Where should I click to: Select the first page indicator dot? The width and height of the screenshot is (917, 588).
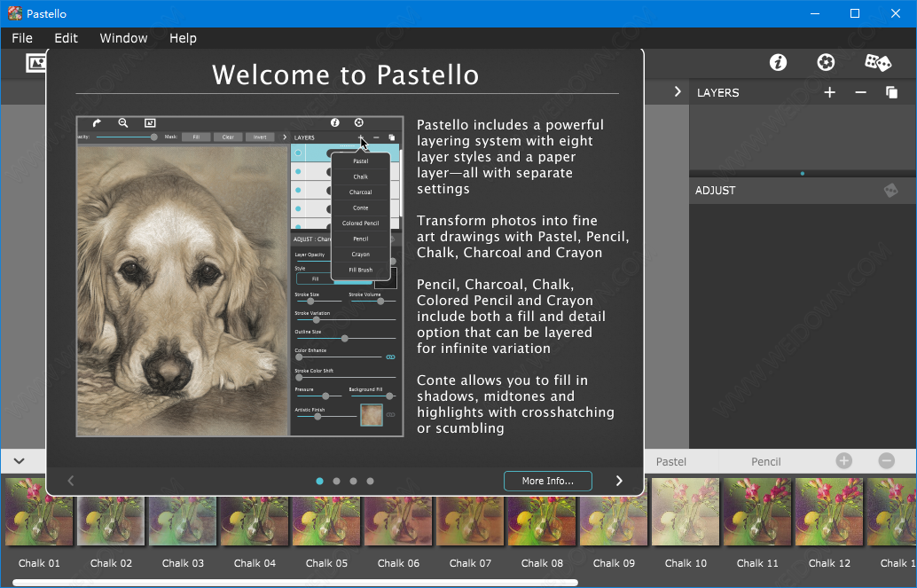[x=319, y=481]
